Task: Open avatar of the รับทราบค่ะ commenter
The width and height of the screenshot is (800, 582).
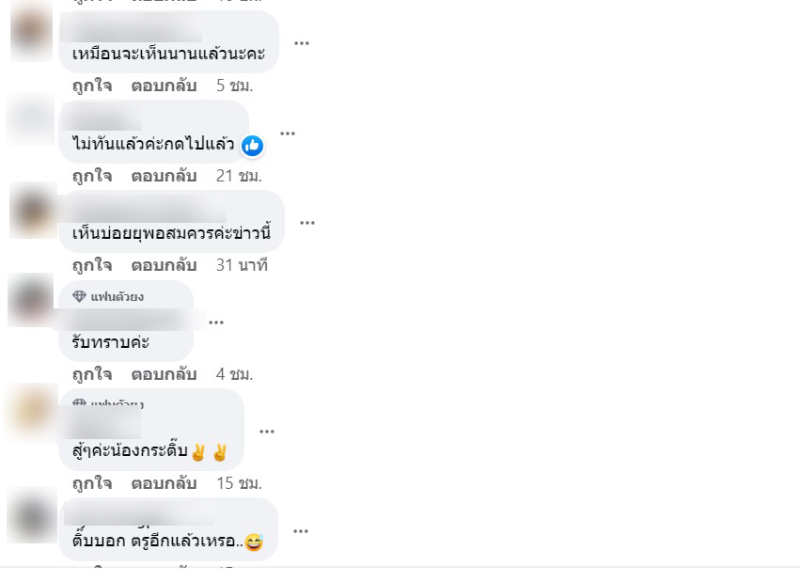Action: coord(32,300)
